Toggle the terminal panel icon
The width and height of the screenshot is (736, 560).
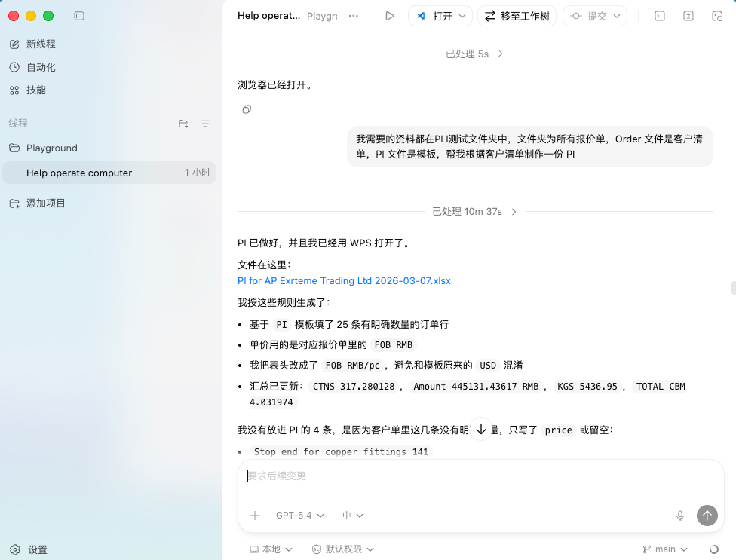click(659, 16)
